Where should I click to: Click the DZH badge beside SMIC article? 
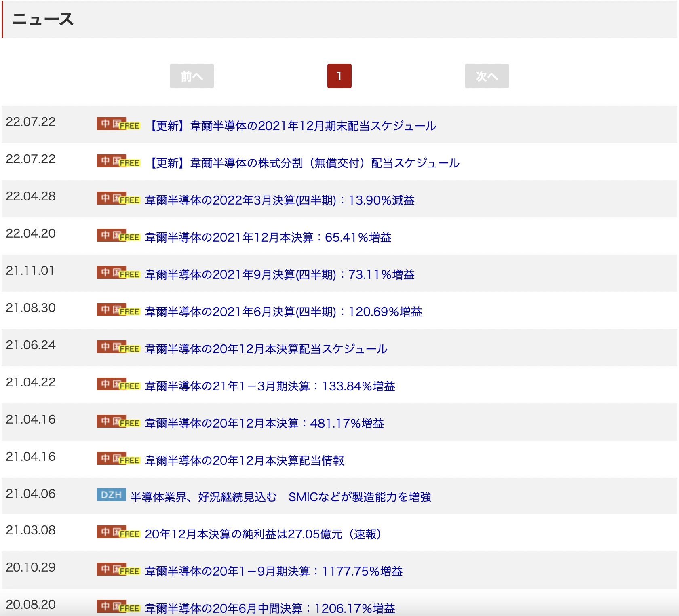(x=112, y=495)
